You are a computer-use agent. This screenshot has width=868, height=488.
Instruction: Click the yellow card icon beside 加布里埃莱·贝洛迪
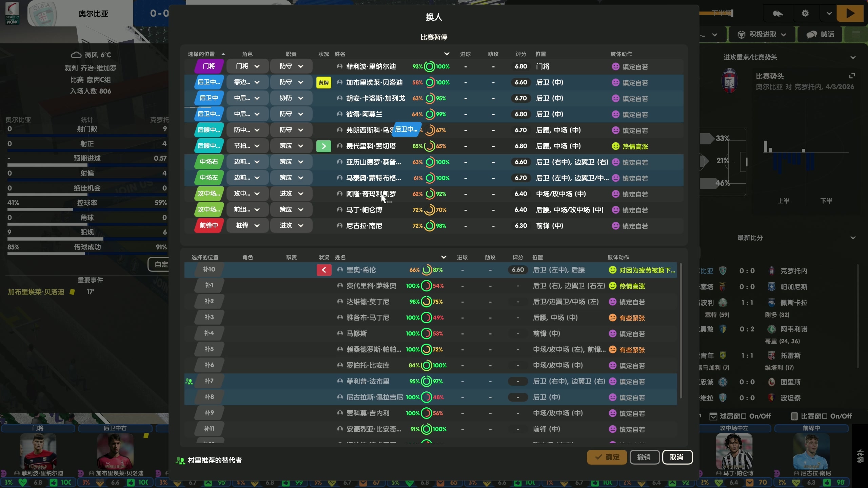click(x=323, y=82)
